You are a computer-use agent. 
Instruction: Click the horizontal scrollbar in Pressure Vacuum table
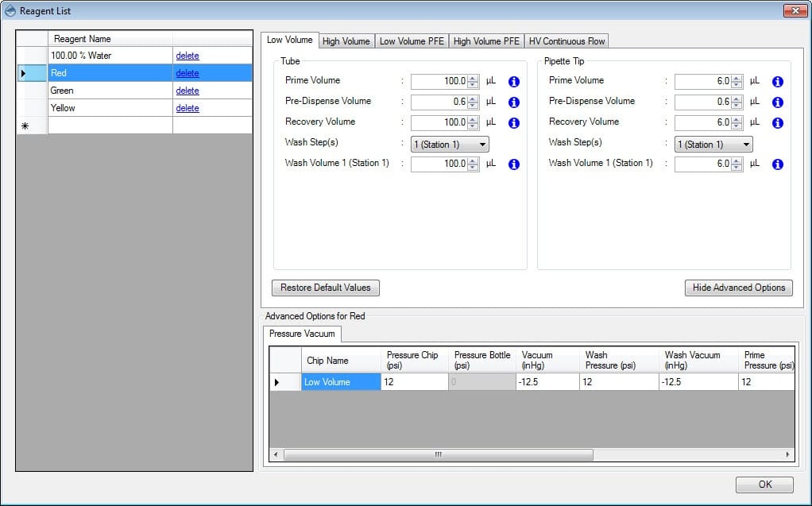tap(438, 455)
